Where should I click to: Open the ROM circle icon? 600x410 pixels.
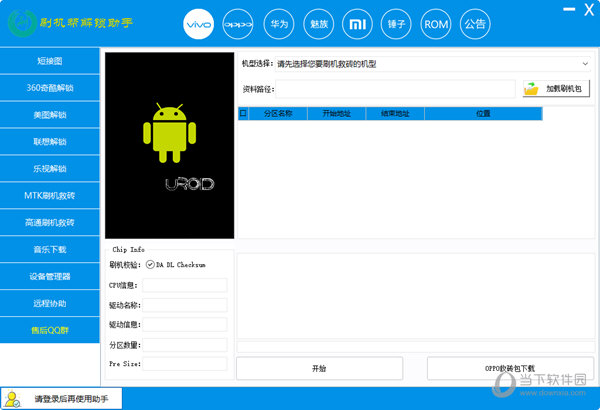436,24
